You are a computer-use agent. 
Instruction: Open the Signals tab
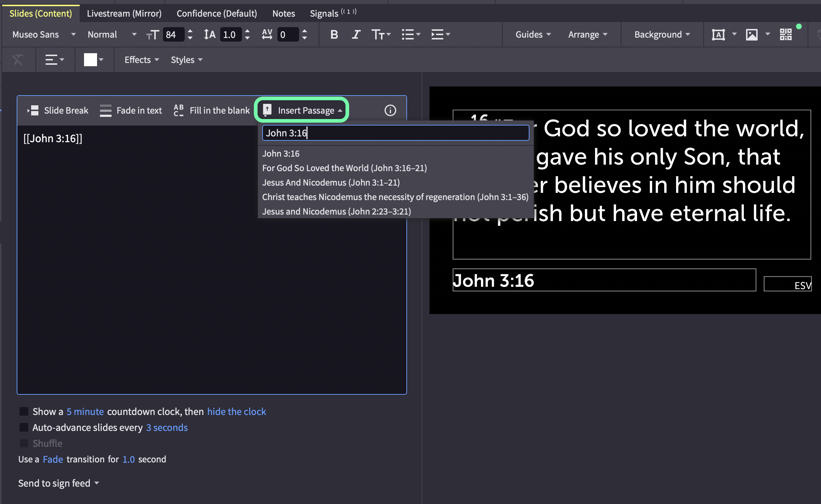pos(333,13)
